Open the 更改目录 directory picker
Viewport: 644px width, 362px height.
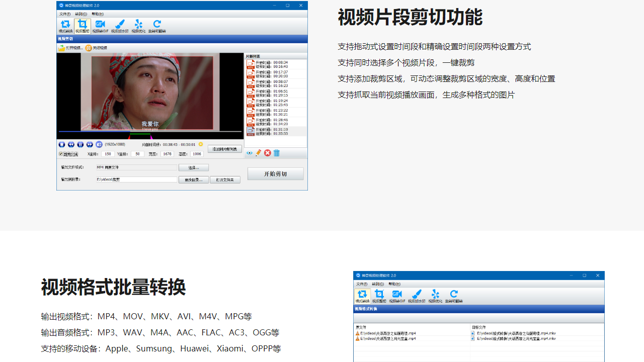(x=194, y=179)
